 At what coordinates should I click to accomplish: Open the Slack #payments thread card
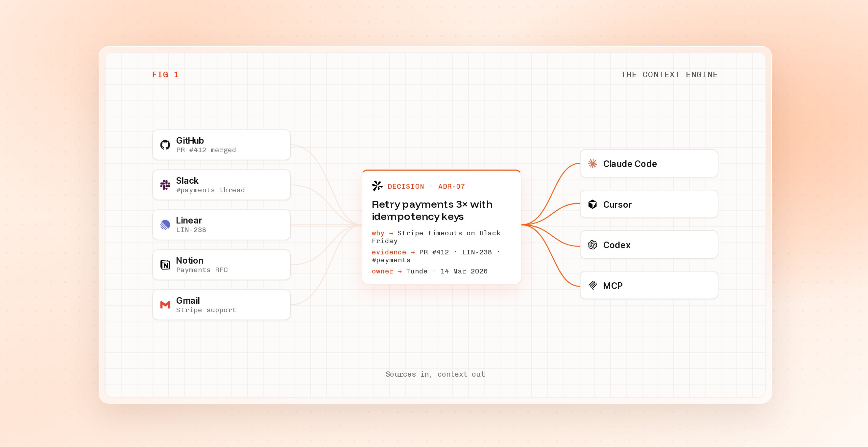click(221, 185)
